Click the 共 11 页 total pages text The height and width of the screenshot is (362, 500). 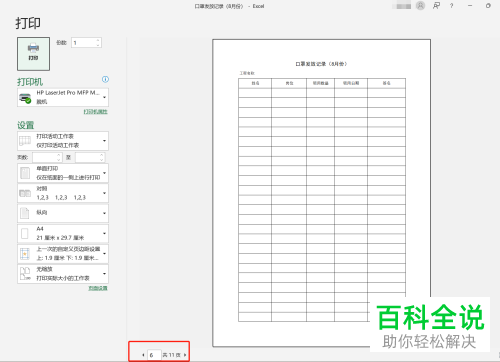pyautogui.click(x=172, y=355)
